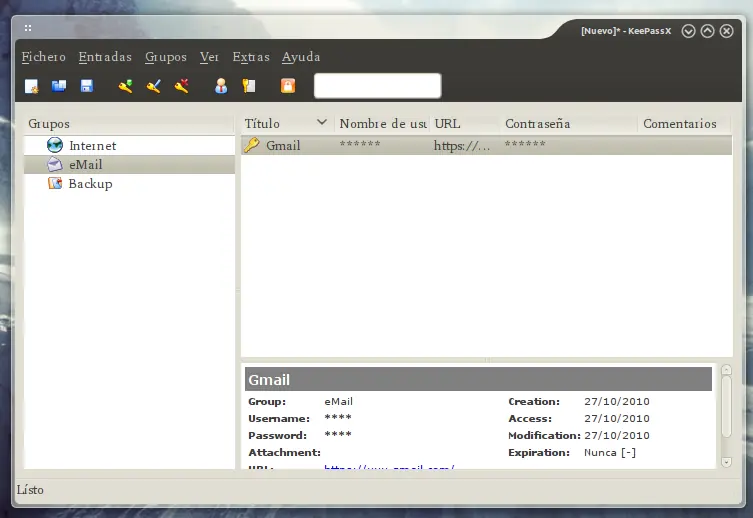Select the Backup group in the tree
The width and height of the screenshot is (753, 518).
[90, 184]
